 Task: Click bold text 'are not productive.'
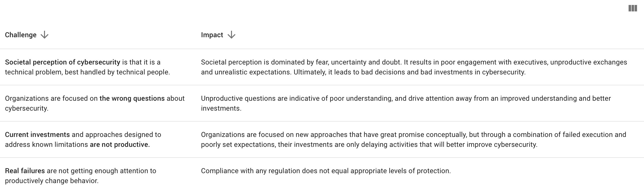[x=120, y=145]
